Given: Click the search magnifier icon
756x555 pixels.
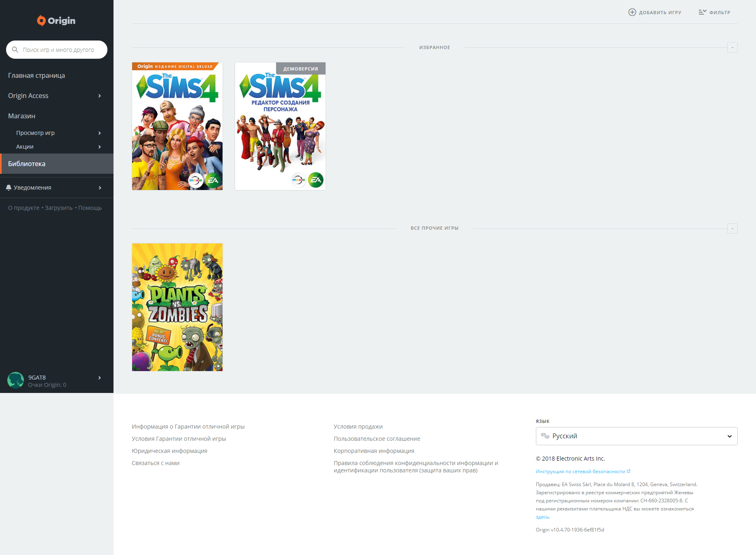Looking at the screenshot, I should pos(15,50).
